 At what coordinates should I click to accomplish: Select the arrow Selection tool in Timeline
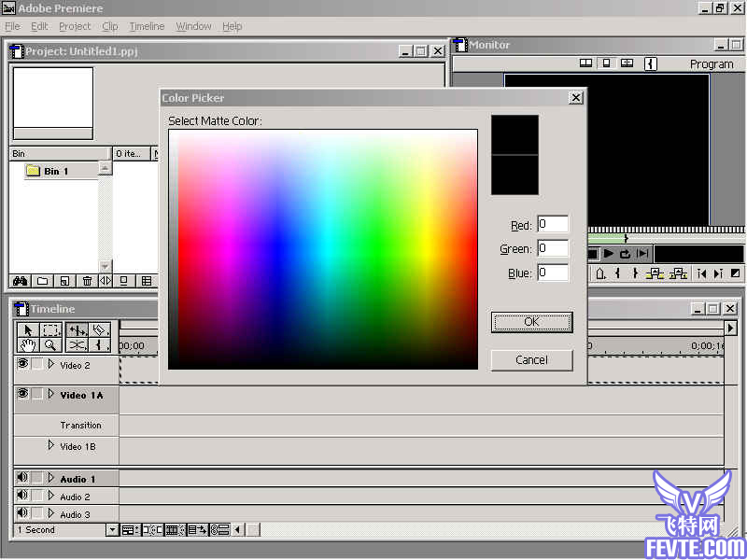point(28,330)
